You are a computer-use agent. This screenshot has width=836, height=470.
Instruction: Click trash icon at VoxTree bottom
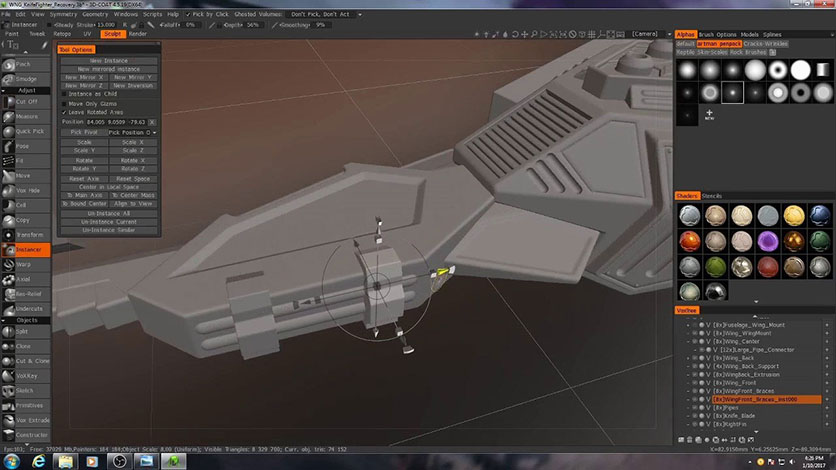(689, 440)
